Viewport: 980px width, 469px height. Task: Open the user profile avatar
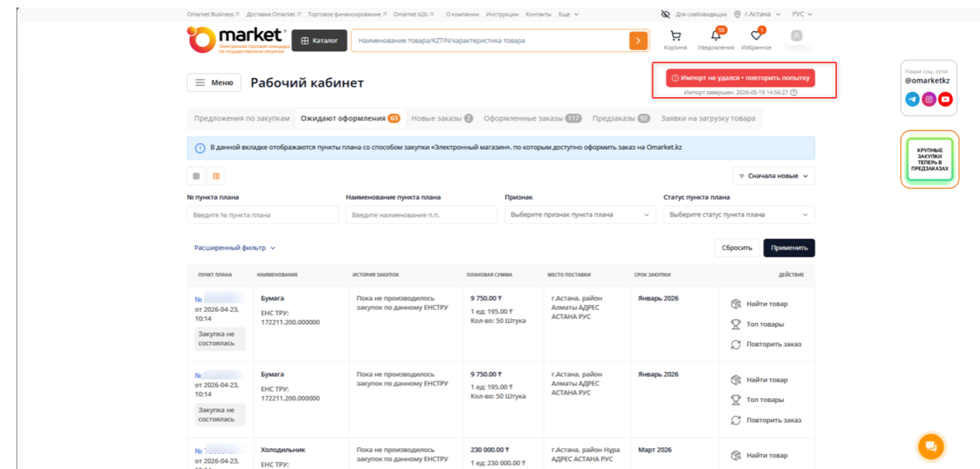coord(797,35)
